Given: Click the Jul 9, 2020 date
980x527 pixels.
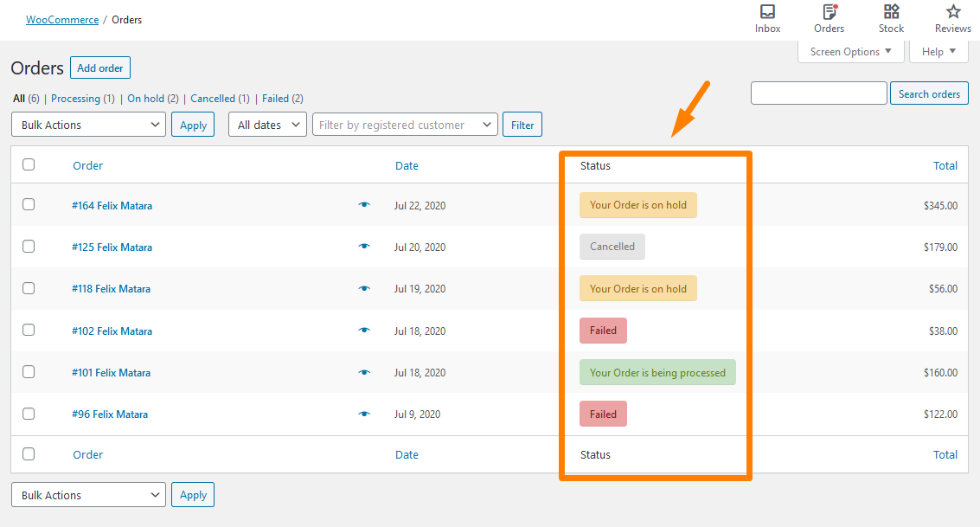Looking at the screenshot, I should (x=418, y=415).
